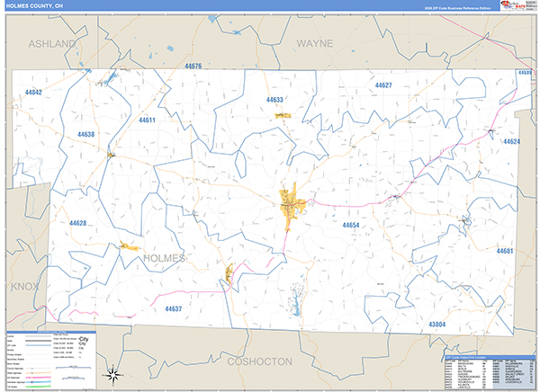Select ZIP code label 44627
The height and width of the screenshot is (392, 540).
click(x=383, y=85)
